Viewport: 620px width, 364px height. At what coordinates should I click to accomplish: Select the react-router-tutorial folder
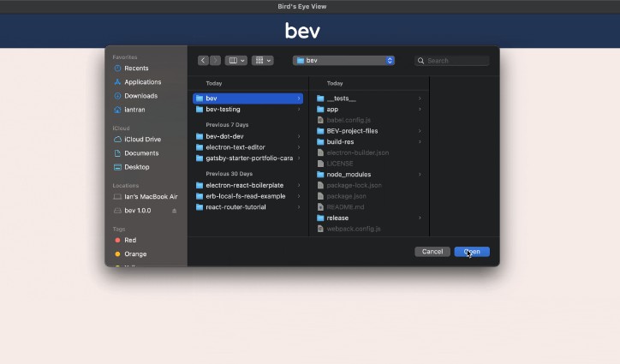248,207
